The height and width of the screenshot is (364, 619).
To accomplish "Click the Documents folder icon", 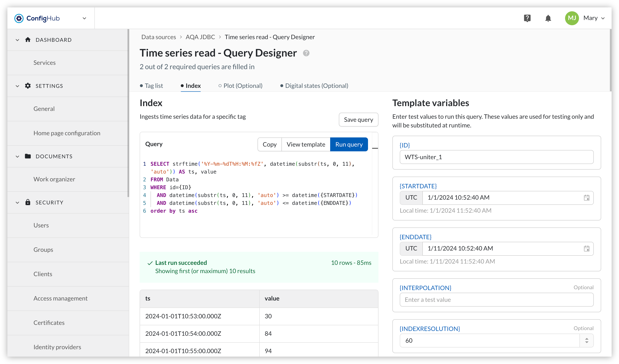I will click(x=28, y=156).
